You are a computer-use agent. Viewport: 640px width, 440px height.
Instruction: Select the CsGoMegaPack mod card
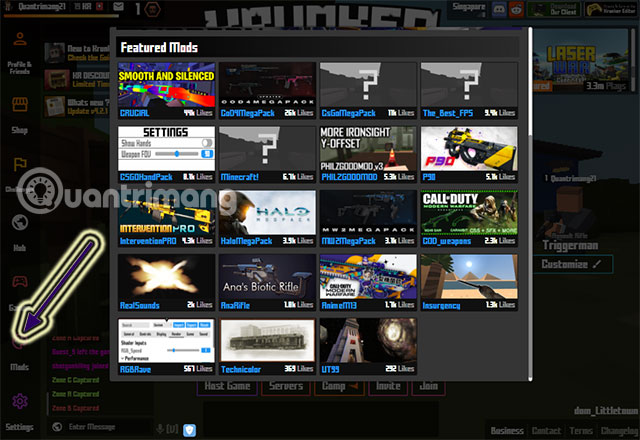coord(368,91)
